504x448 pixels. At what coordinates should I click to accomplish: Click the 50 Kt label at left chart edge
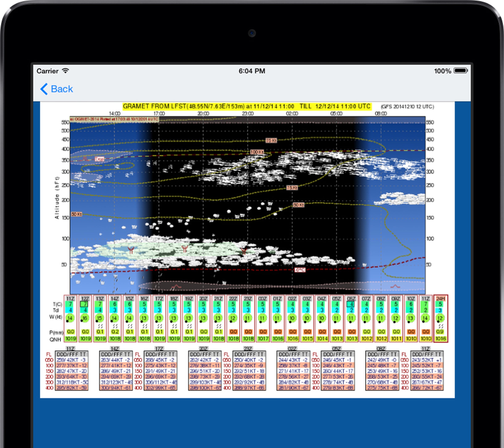[76, 214]
